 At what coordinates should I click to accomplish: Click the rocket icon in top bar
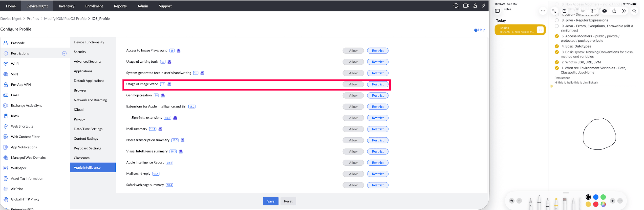point(475,6)
